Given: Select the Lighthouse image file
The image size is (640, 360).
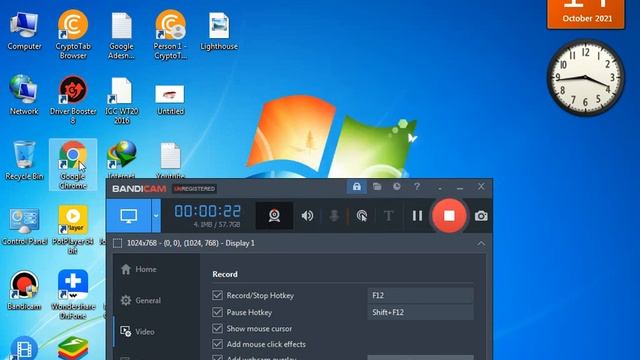Looking at the screenshot, I should coord(219,31).
